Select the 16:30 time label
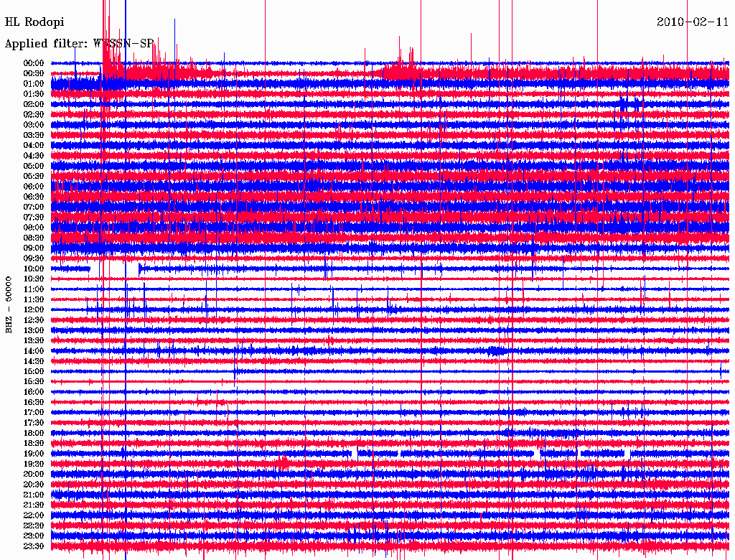735x560 pixels. point(34,403)
